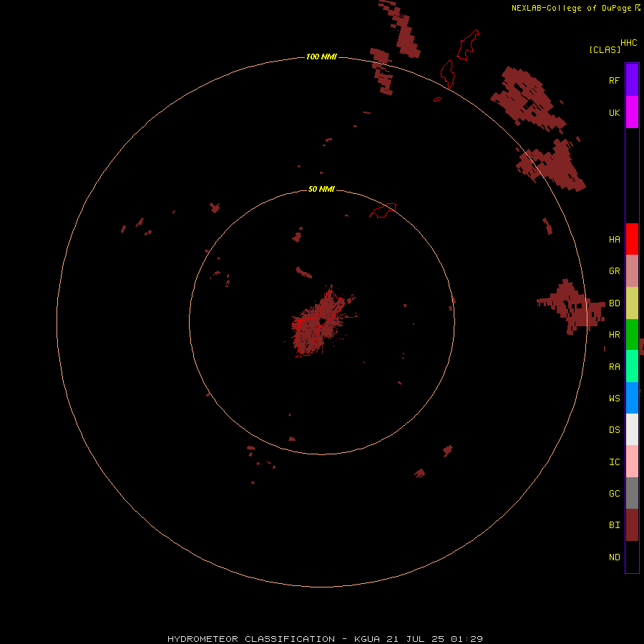
Task: Click the 21 JUL 25 date stamp
Action: coord(416,639)
